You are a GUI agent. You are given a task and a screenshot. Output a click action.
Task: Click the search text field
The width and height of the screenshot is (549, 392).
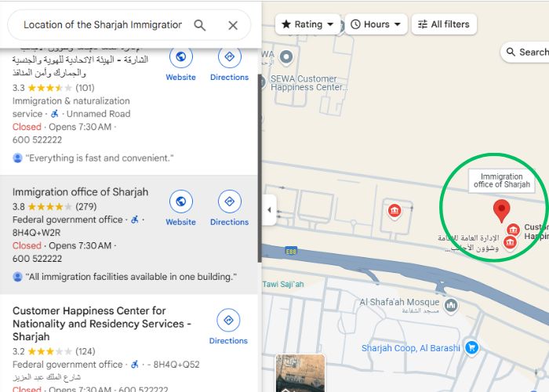(x=103, y=25)
